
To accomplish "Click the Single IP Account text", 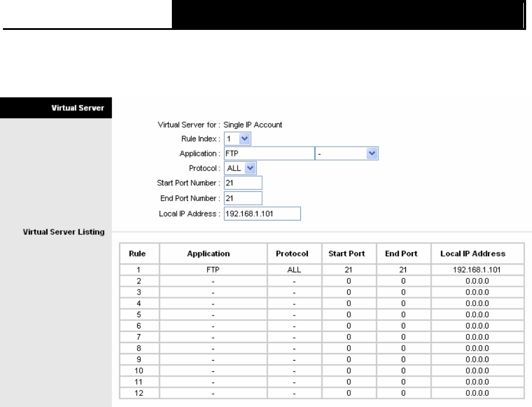I will [x=253, y=125].
